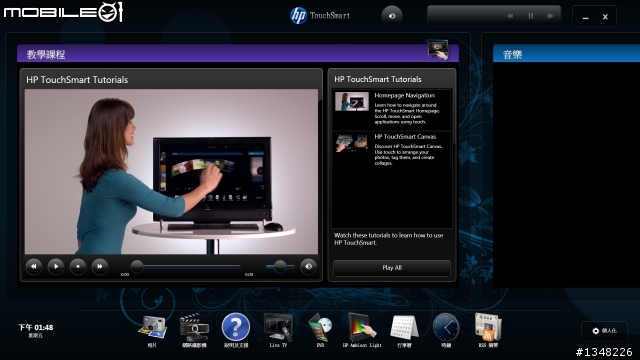Click the clock showing 01:48

point(36,327)
